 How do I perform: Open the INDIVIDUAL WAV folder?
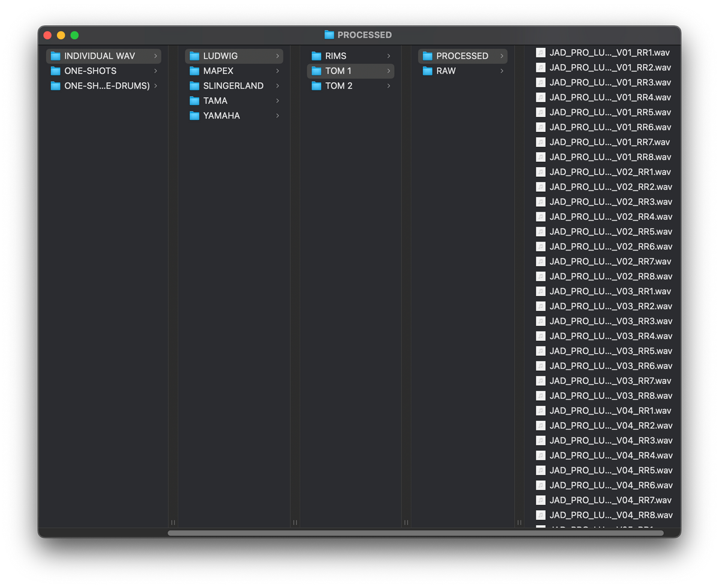click(104, 56)
